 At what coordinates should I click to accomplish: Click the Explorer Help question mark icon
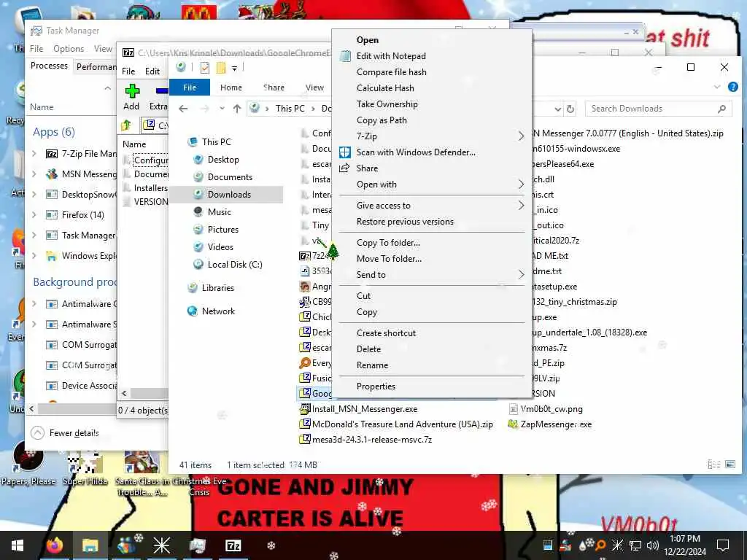click(x=732, y=87)
